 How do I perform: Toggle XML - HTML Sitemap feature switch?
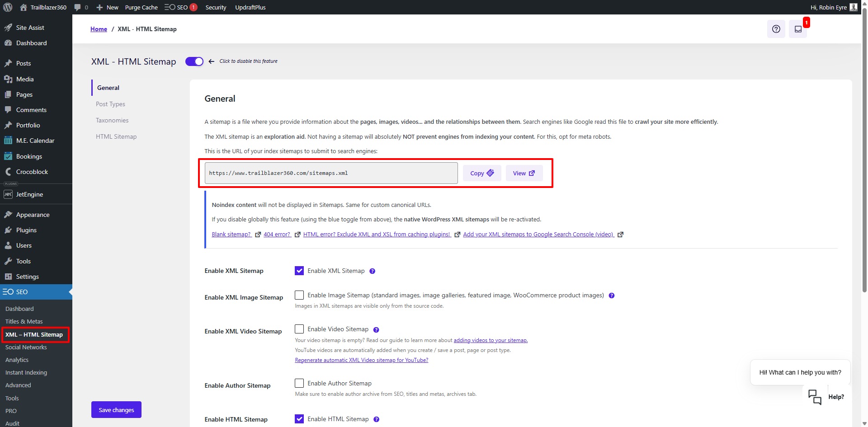click(194, 61)
